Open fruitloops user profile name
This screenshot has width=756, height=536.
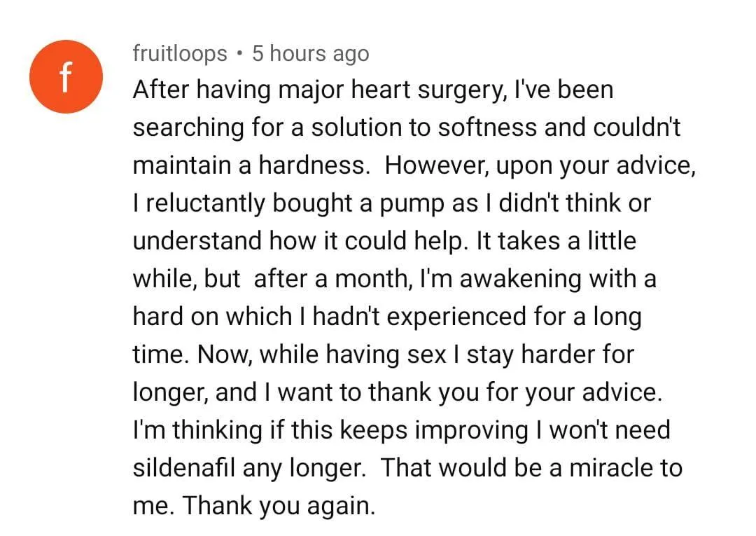180,53
